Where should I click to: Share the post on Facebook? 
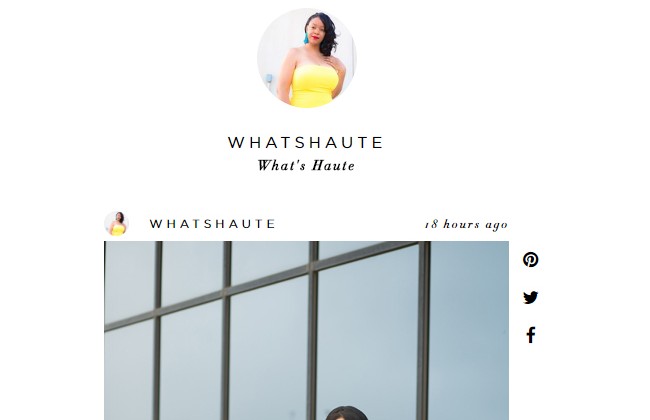click(531, 335)
